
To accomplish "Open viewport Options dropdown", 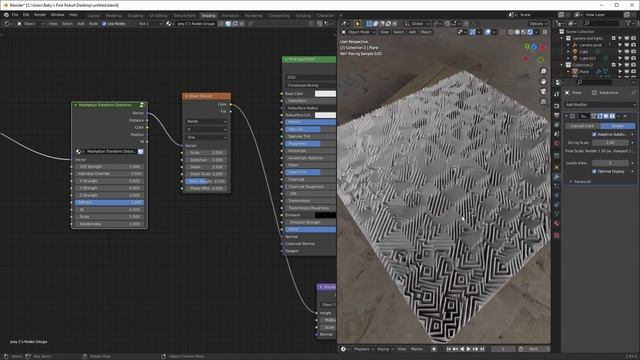I will (x=538, y=24).
